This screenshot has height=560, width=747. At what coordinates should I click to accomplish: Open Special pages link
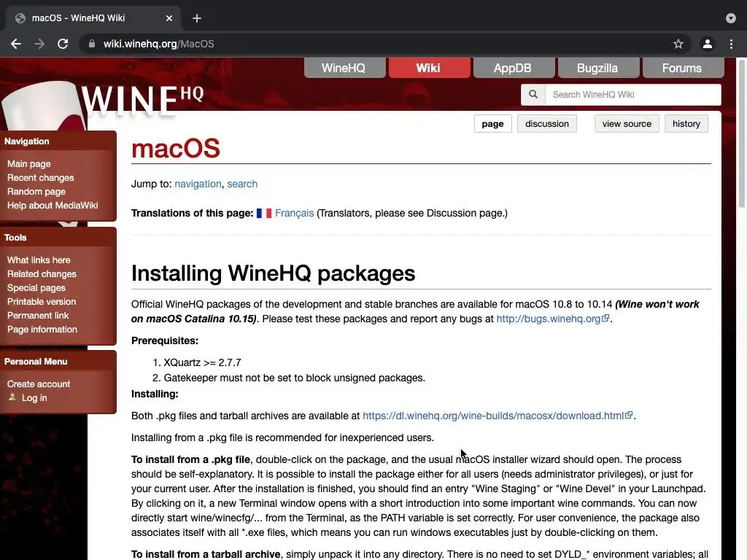coord(36,287)
